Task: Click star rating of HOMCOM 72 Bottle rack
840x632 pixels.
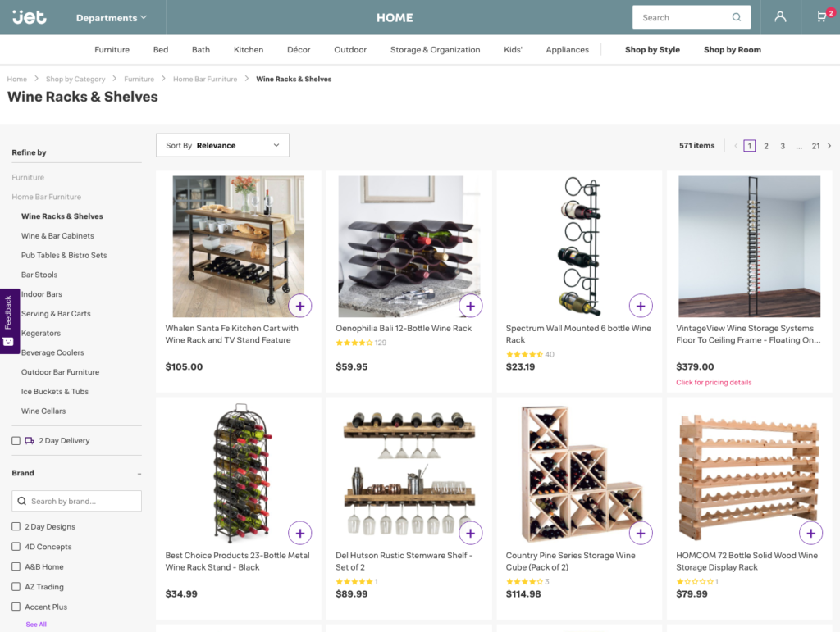Action: coord(694,582)
